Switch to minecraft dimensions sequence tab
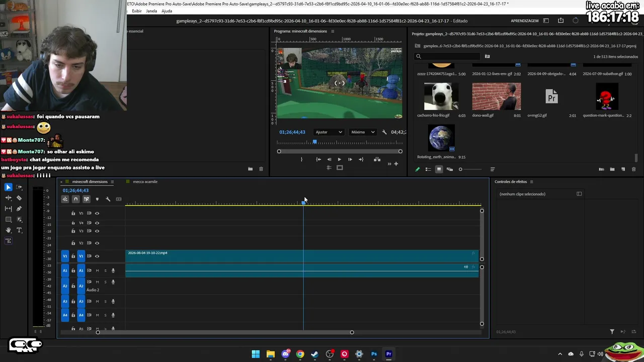644x362 pixels. 90,182
